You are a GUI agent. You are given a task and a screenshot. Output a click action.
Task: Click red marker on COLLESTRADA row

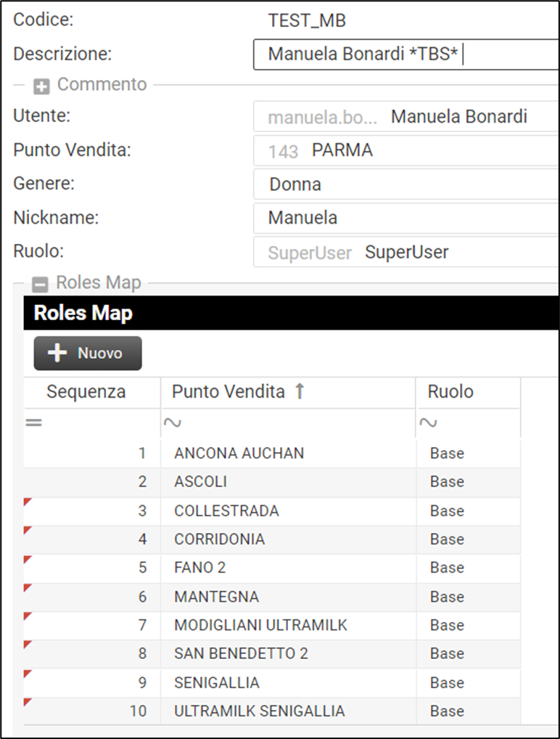(28, 502)
